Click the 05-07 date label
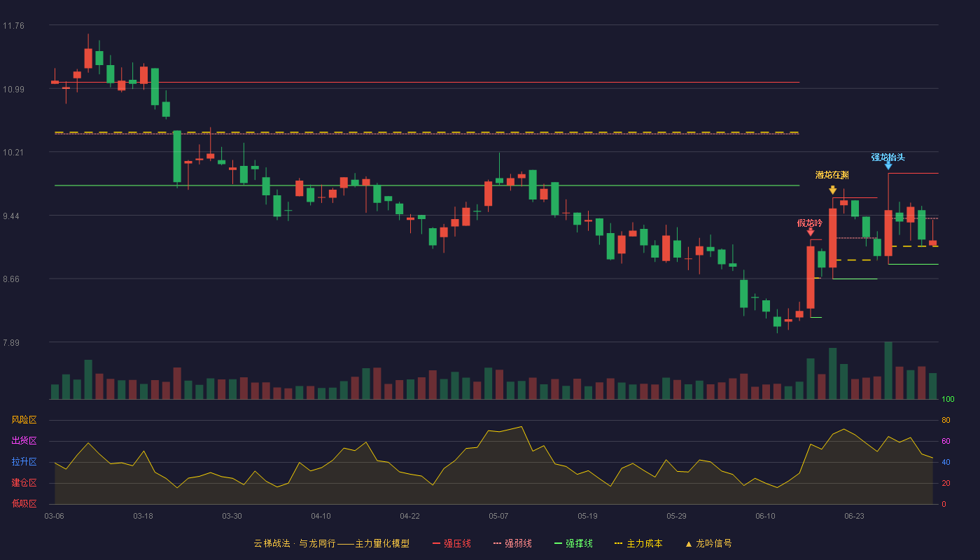 tap(498, 516)
